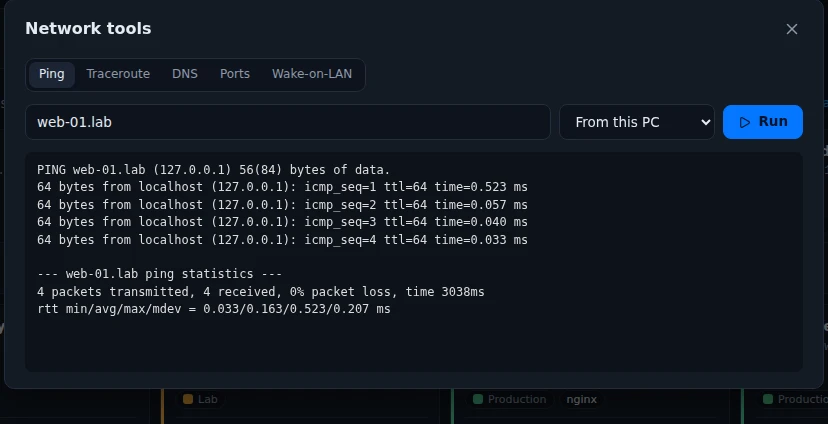The width and height of the screenshot is (828, 424).
Task: Focus the web-01.lab host input field
Action: (288, 122)
